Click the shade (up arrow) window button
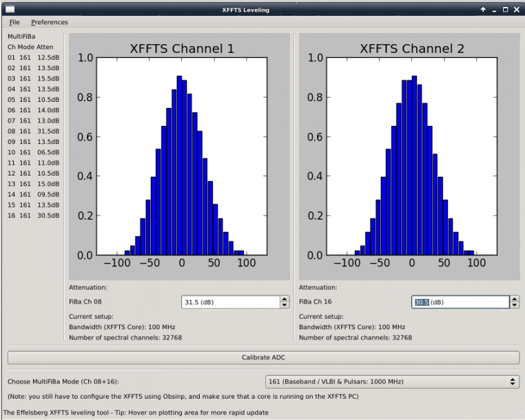Image resolution: width=525 pixels, height=420 pixels. coord(483,10)
